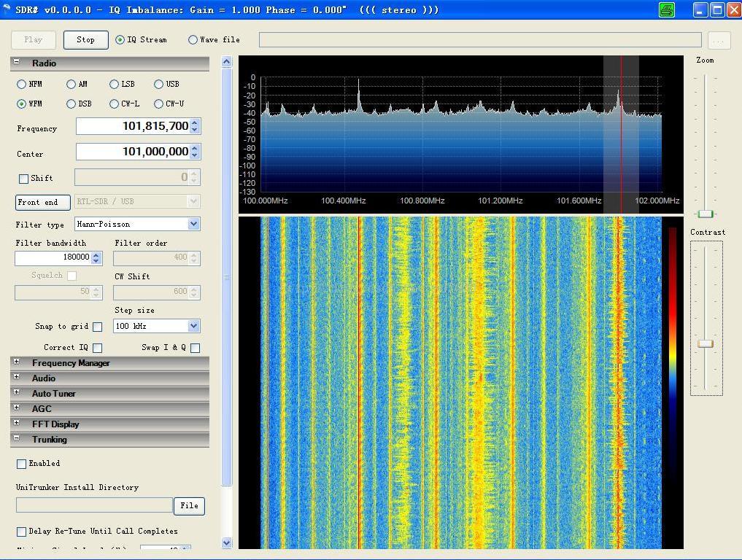Click the Zoom slider handle
The height and width of the screenshot is (560, 742).
706,214
